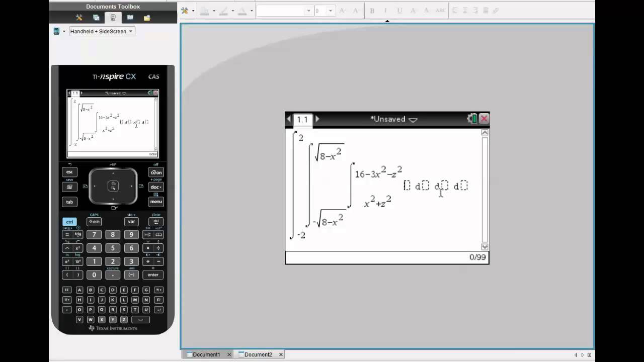
Task: Click the EE key on the keypad
Action: tap(66, 290)
